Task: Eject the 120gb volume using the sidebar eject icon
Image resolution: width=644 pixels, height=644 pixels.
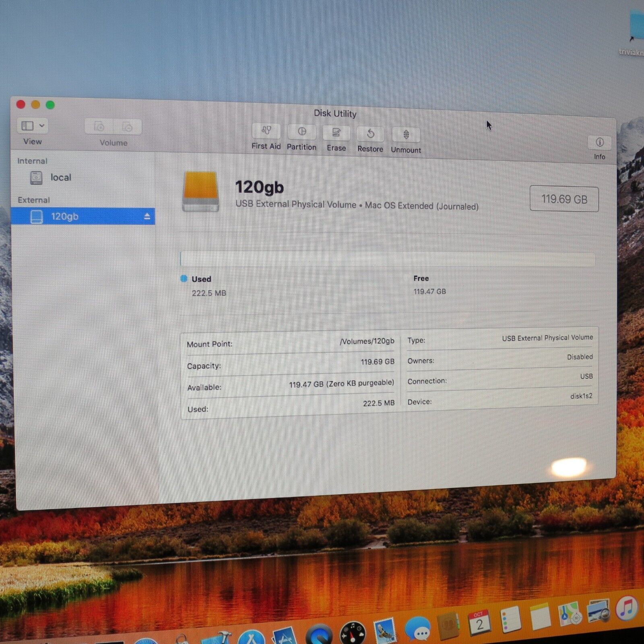Action: coord(147,217)
